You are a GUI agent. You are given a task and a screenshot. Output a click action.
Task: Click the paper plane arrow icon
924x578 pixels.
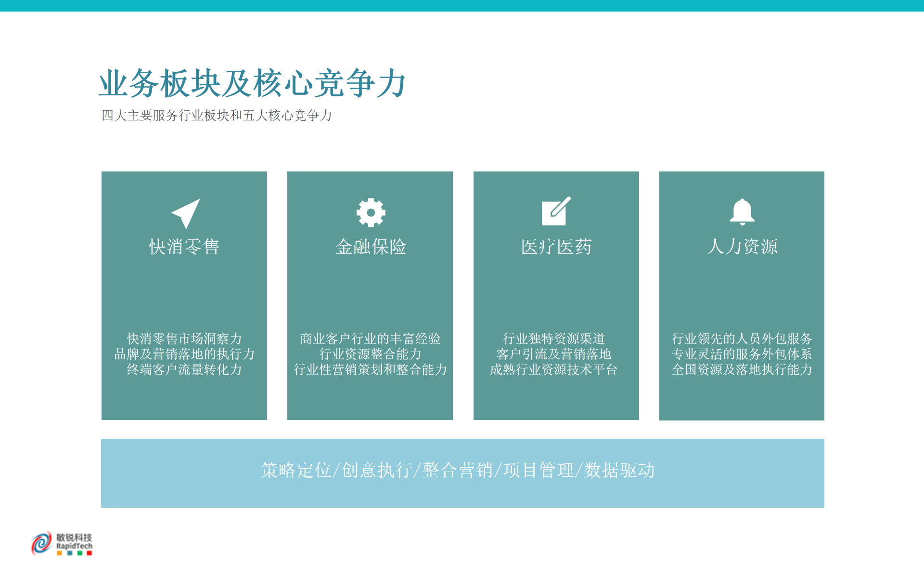(x=186, y=213)
